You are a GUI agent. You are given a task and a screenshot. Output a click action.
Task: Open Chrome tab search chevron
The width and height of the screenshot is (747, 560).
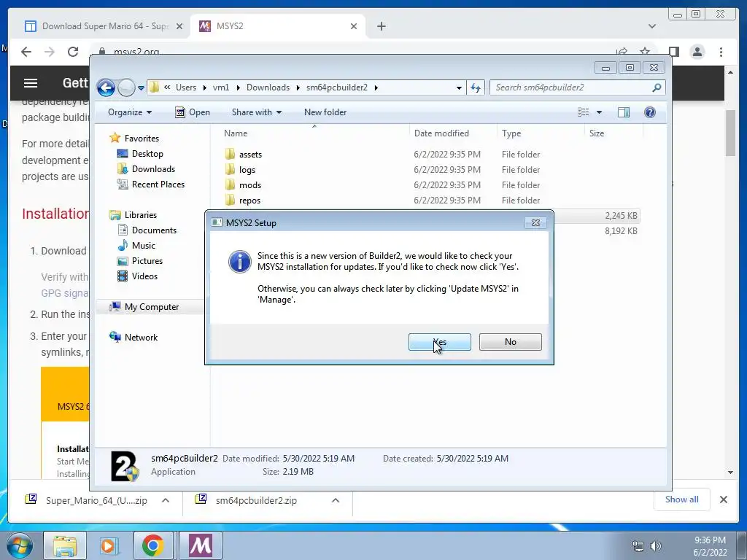[651, 26]
